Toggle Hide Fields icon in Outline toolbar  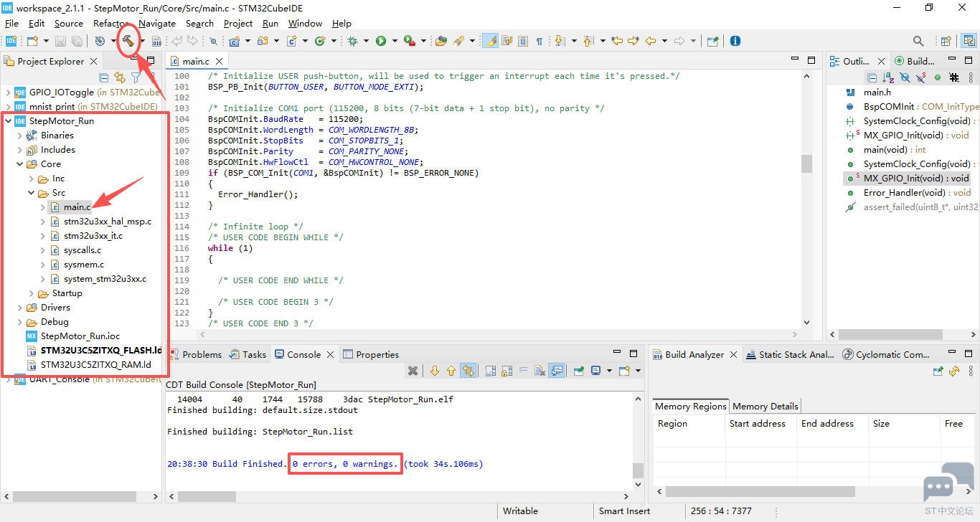(x=905, y=77)
